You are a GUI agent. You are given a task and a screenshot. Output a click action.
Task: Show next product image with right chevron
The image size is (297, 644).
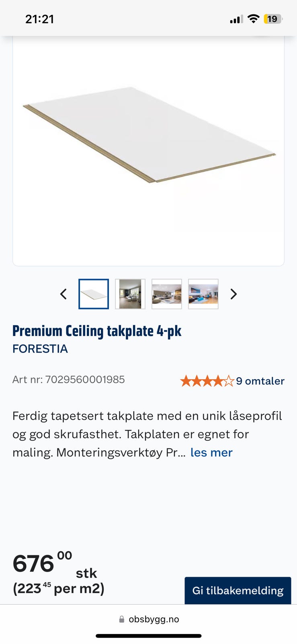(234, 294)
